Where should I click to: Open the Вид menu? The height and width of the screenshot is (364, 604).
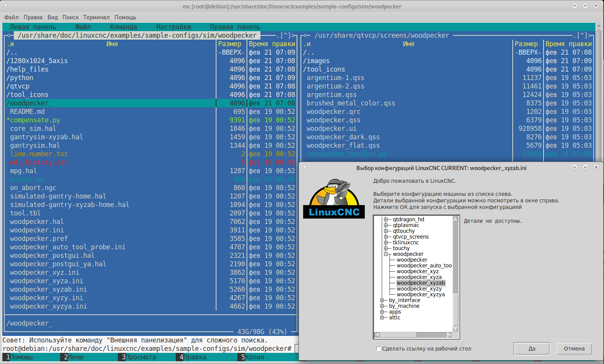point(53,17)
